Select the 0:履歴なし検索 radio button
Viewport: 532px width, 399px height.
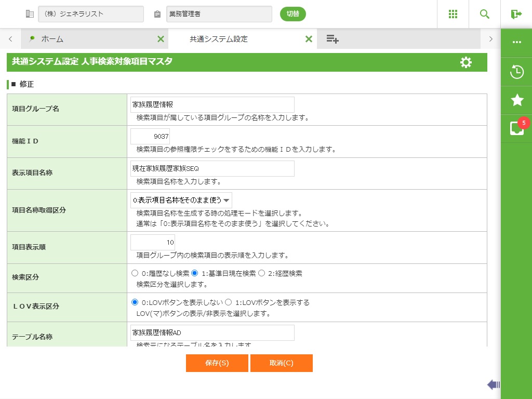coord(135,273)
